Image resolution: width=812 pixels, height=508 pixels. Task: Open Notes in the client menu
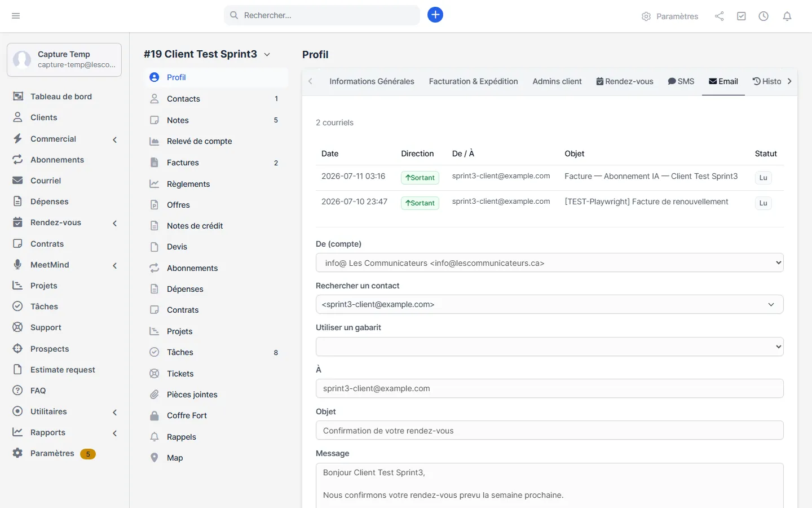(216, 120)
